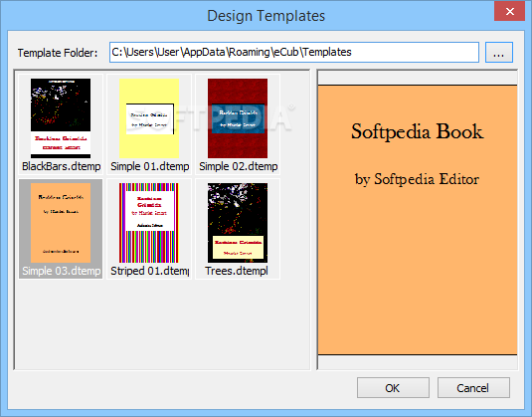Click the Simple 01.dtemp file name label
Viewport: 532px width, 417px height.
coord(149,166)
